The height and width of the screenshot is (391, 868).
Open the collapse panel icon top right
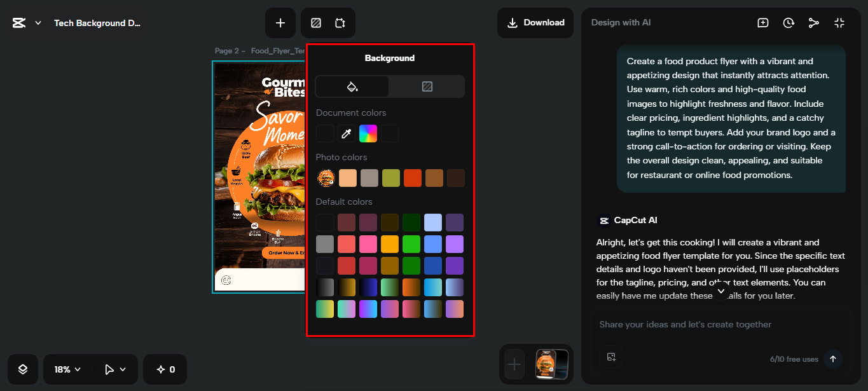coord(839,22)
